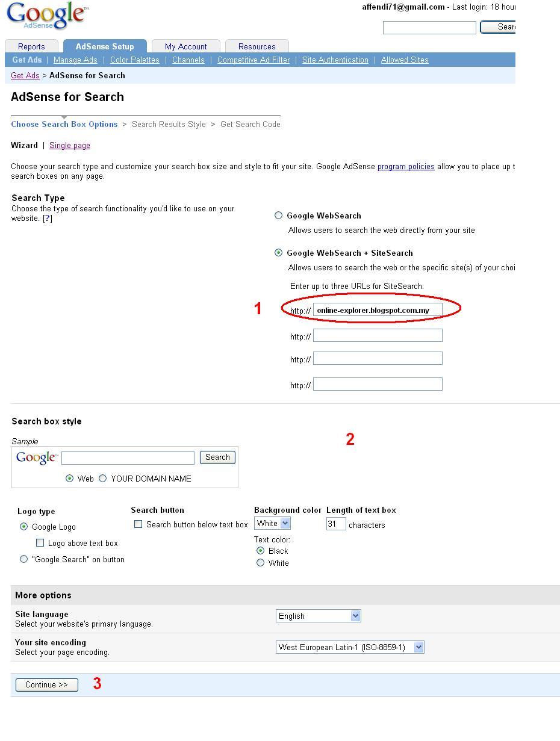Open the Reports tab

(31, 46)
